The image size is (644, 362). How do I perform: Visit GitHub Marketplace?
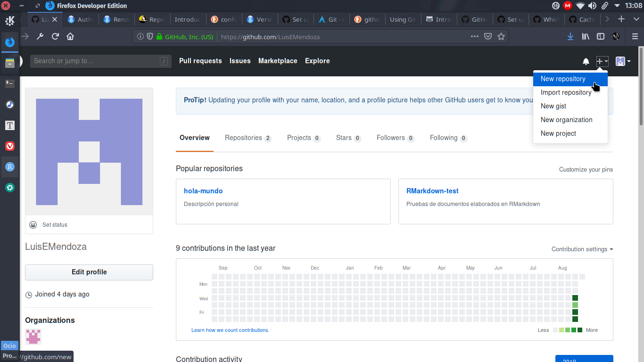(x=278, y=61)
